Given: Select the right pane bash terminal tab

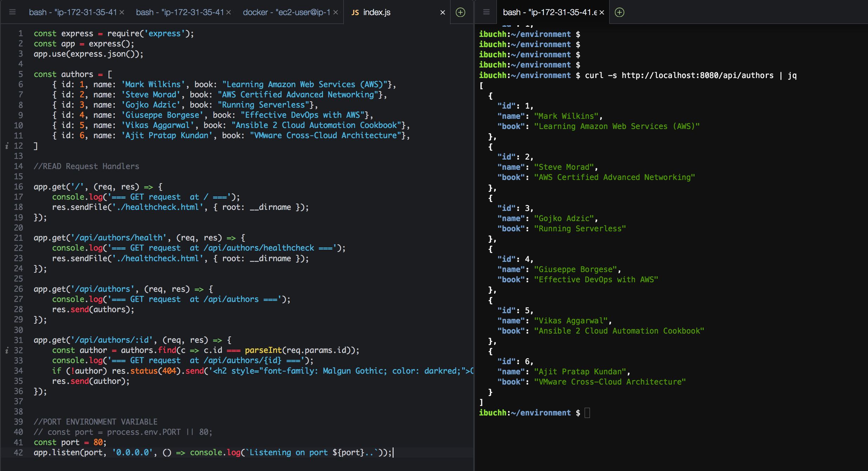Looking at the screenshot, I should coord(550,12).
